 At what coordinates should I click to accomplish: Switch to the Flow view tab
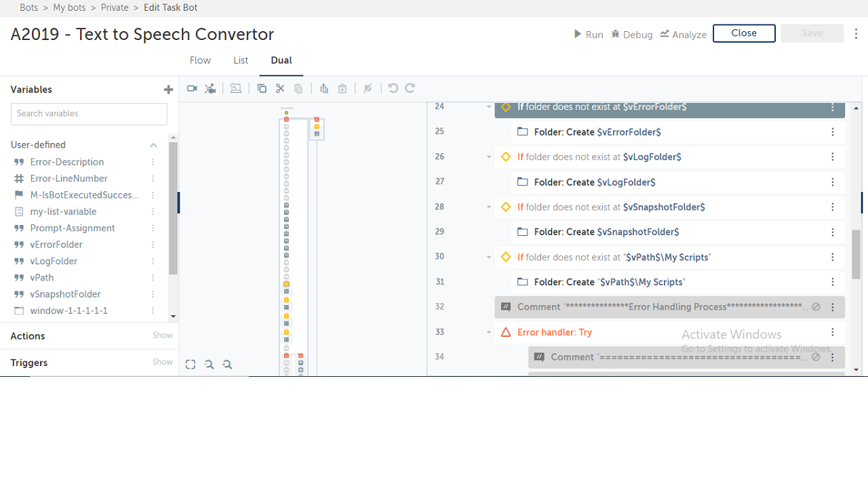[200, 60]
